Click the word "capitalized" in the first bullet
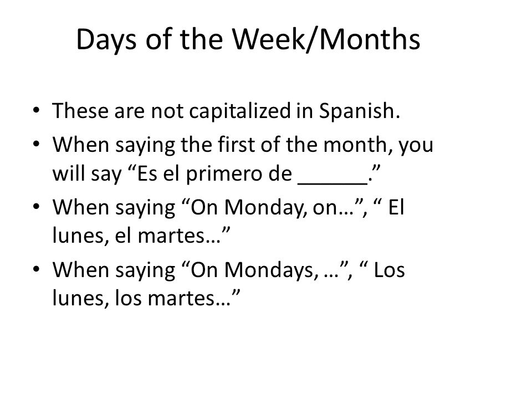The height and width of the screenshot is (399, 532). point(240,111)
